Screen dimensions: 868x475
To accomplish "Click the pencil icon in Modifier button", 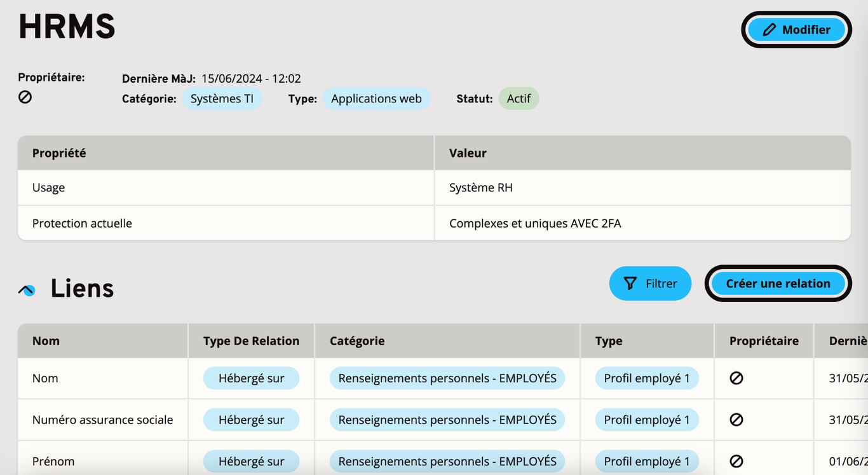I will 769,30.
